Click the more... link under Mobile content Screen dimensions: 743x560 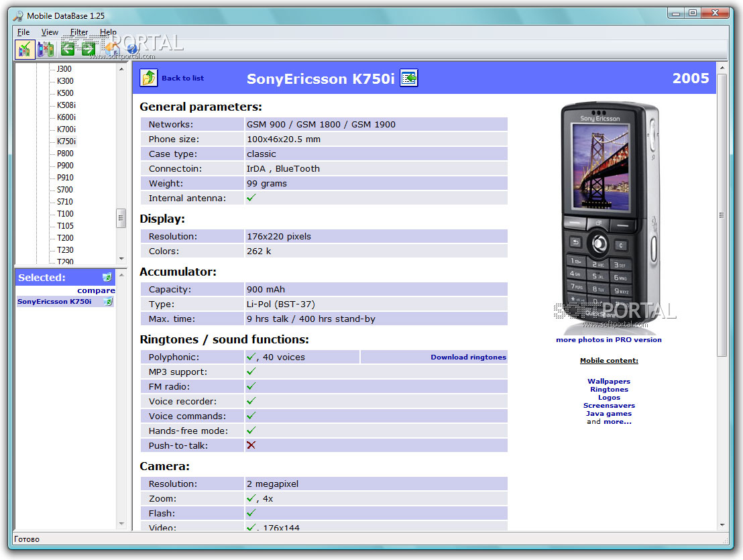tap(618, 422)
